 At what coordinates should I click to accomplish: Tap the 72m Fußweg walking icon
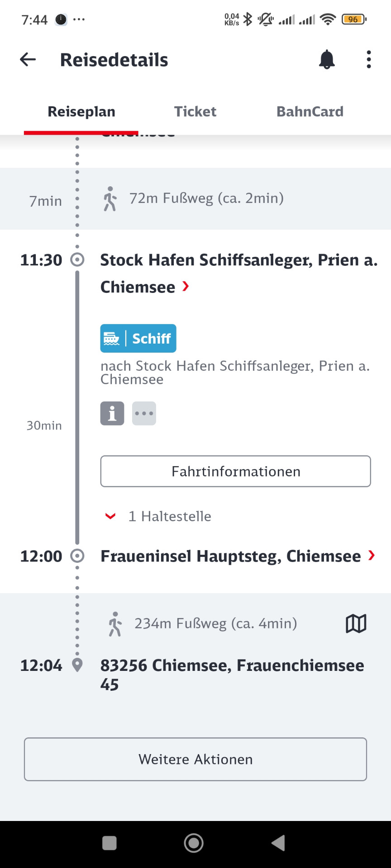[x=110, y=199]
